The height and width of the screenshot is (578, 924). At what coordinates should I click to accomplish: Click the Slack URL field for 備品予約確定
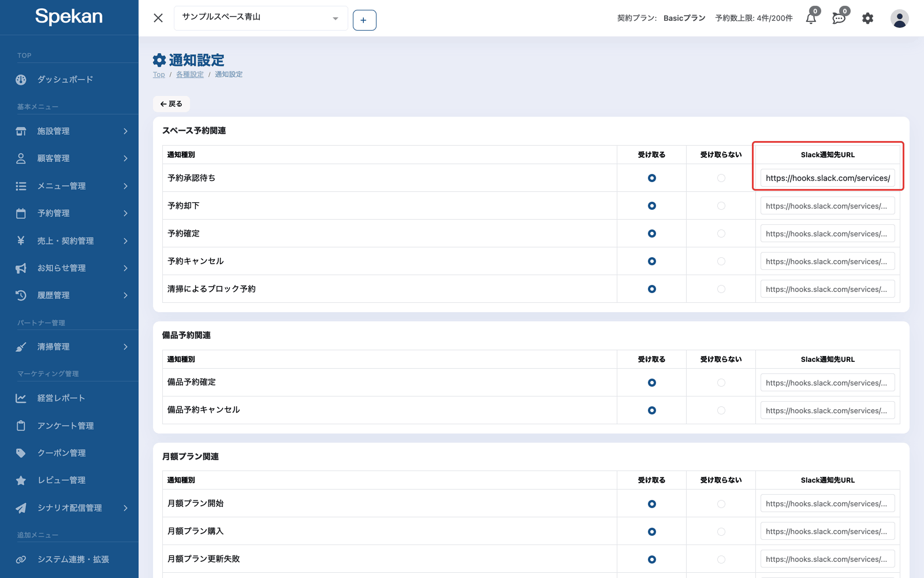coord(828,383)
